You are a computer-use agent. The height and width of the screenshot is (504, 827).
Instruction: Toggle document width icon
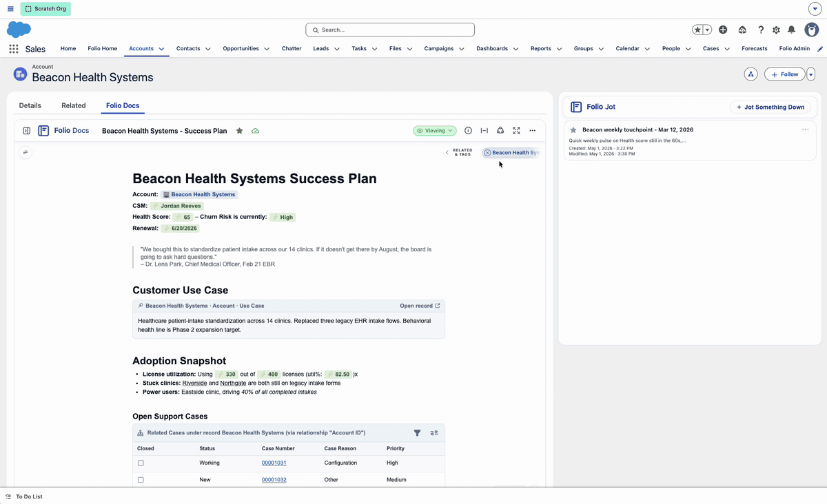[x=484, y=131]
